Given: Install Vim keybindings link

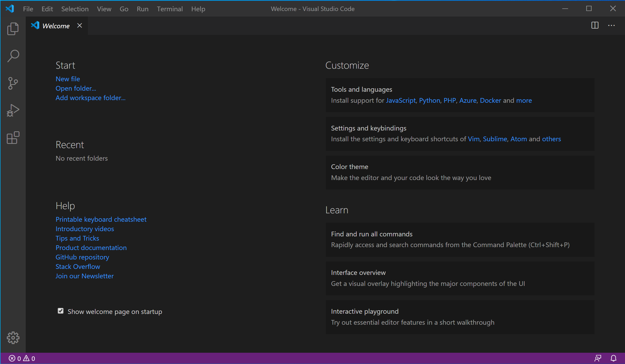Looking at the screenshot, I should tap(474, 139).
